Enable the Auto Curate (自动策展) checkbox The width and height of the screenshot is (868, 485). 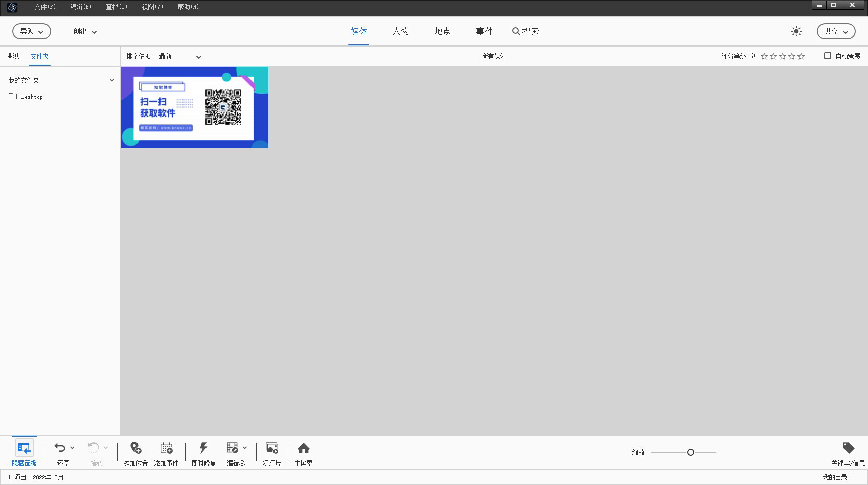pos(828,56)
